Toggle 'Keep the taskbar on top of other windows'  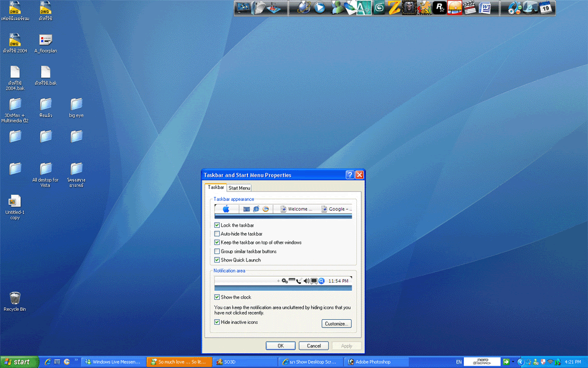point(217,243)
